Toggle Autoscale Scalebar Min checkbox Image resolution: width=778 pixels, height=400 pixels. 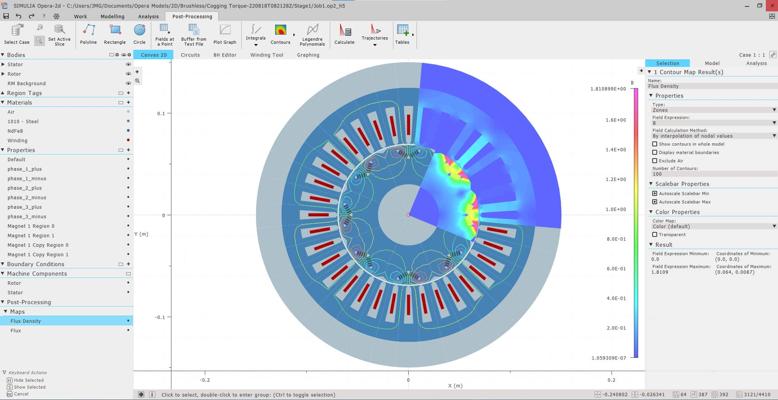pos(654,193)
